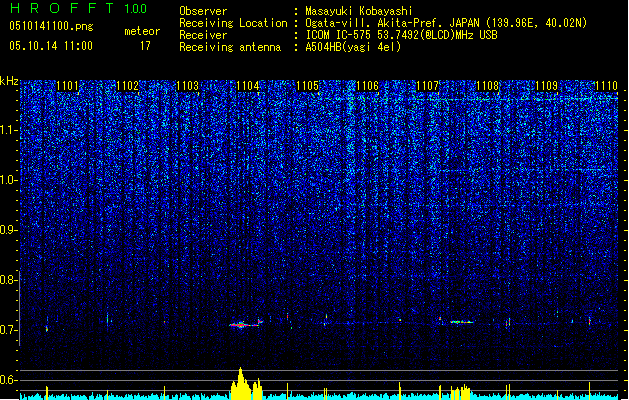Click the A504HB(yagi 4el) antenna text
This screenshot has height=400, width=629.
(x=353, y=47)
